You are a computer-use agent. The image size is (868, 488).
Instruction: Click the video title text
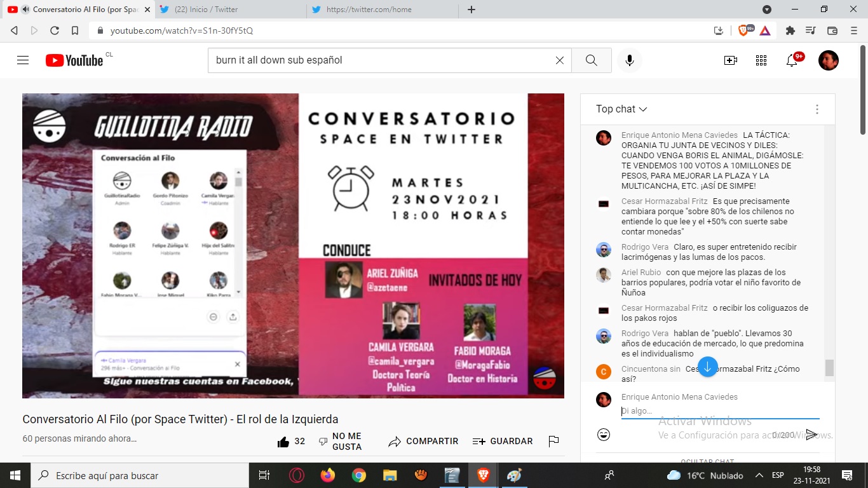[x=180, y=419]
